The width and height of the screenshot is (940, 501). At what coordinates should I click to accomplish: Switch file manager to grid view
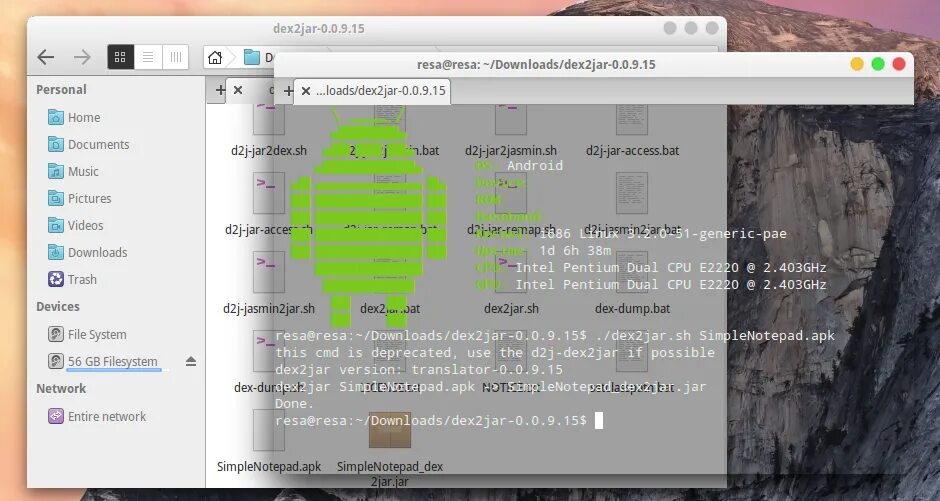point(120,57)
